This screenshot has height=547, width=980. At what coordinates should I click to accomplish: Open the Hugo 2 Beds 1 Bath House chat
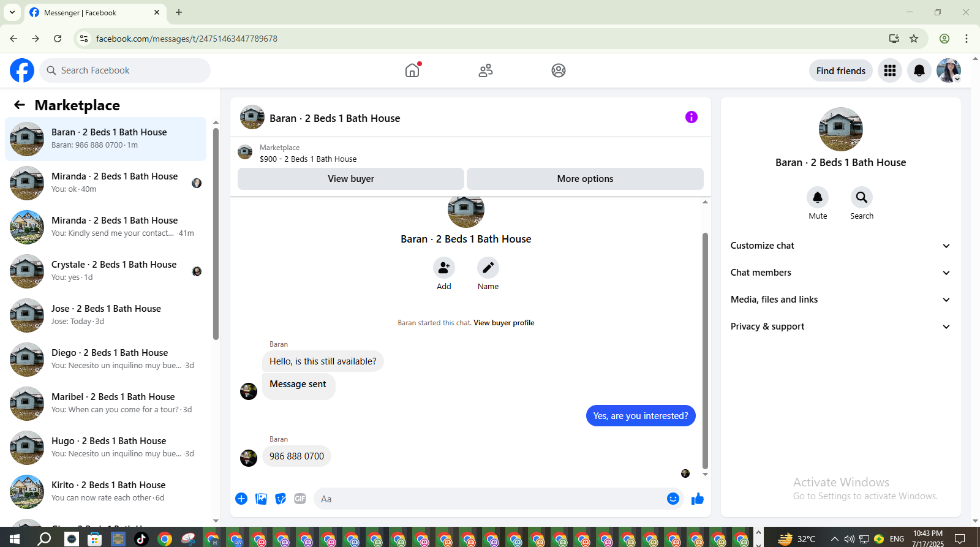pyautogui.click(x=105, y=448)
